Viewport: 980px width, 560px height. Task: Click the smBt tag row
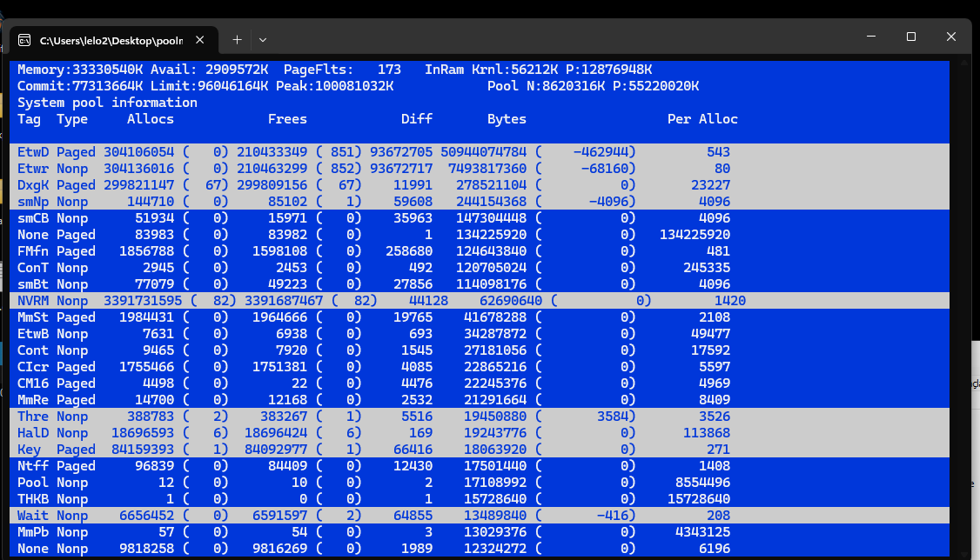[x=480, y=284]
